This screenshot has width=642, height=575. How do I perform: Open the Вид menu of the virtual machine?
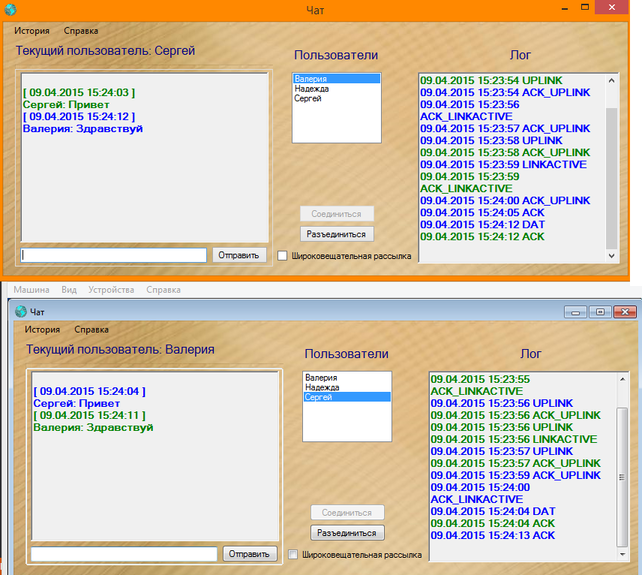coord(69,290)
